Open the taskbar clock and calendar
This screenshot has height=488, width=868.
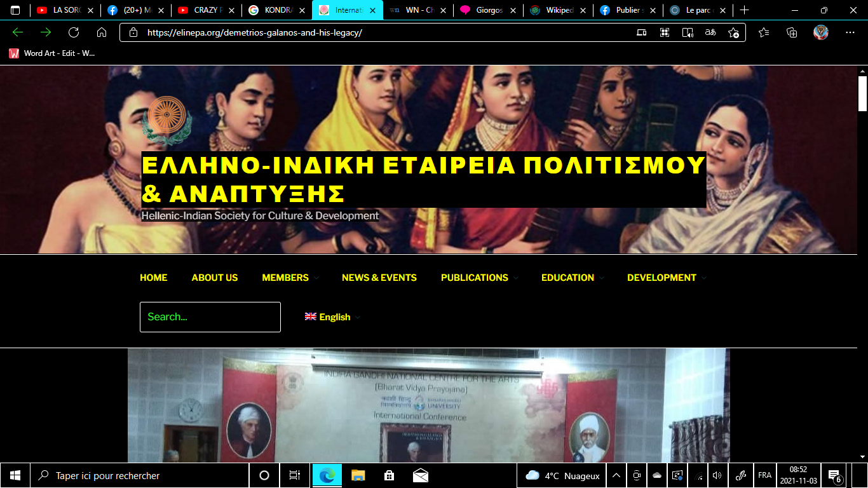pyautogui.click(x=798, y=475)
